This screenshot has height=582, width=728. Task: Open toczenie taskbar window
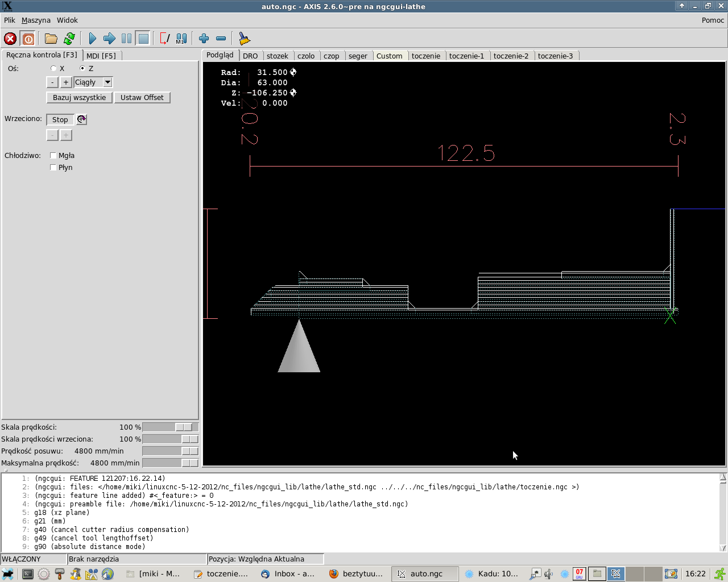pyautogui.click(x=221, y=573)
